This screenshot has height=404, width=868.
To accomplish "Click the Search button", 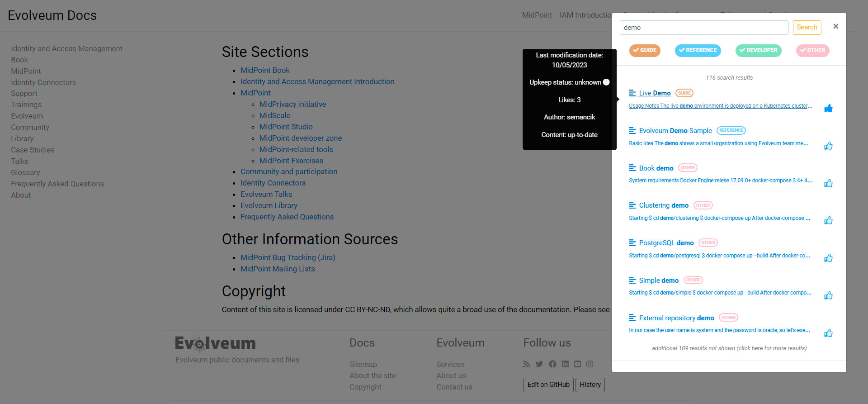I will (807, 27).
